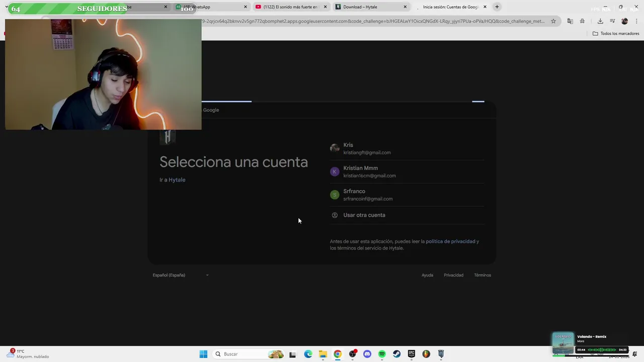Screen dimensions: 644x362
Task: Click the Hytale app logo above the heading
Action: [168, 137]
